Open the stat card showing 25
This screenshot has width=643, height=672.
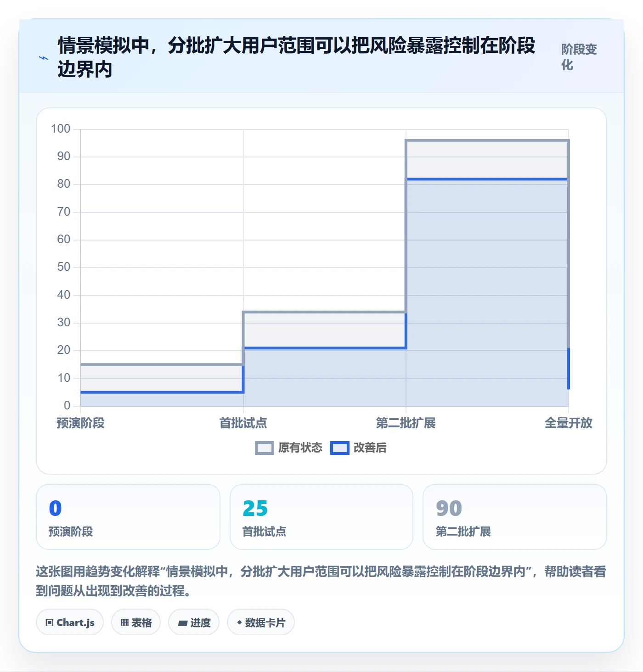[x=321, y=517]
